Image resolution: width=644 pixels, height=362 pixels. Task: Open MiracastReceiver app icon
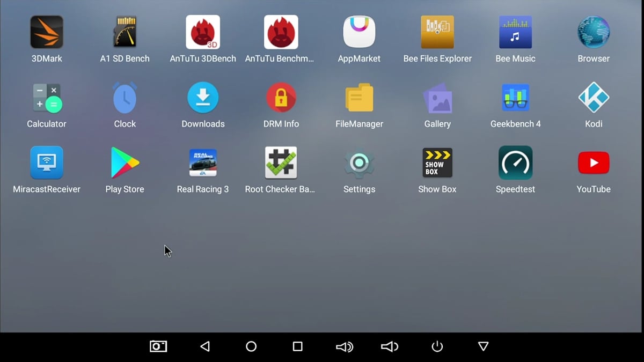tap(47, 162)
